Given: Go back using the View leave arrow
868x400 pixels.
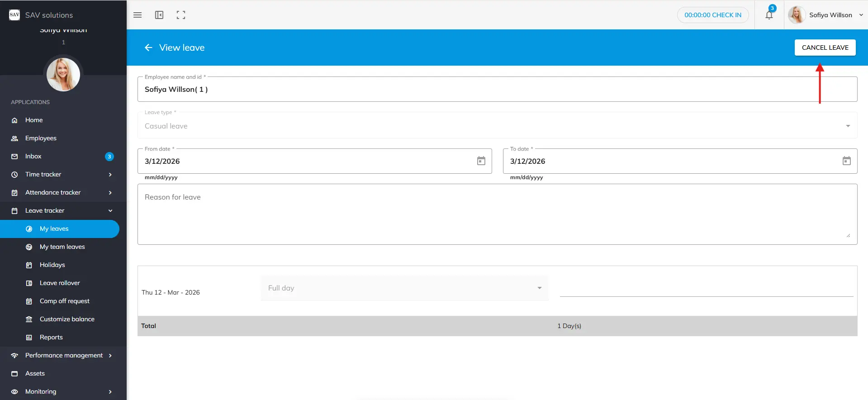Looking at the screenshot, I should click(148, 48).
